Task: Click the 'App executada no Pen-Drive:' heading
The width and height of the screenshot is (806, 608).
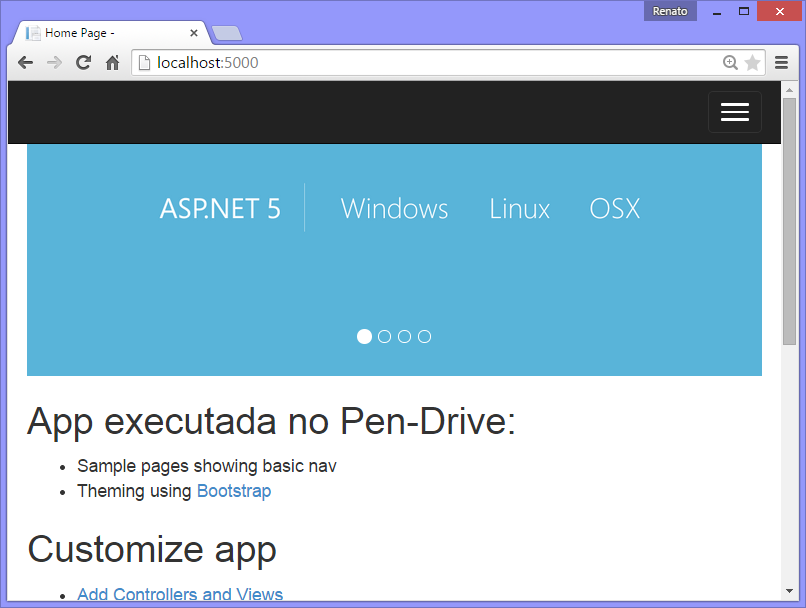Action: coord(271,422)
